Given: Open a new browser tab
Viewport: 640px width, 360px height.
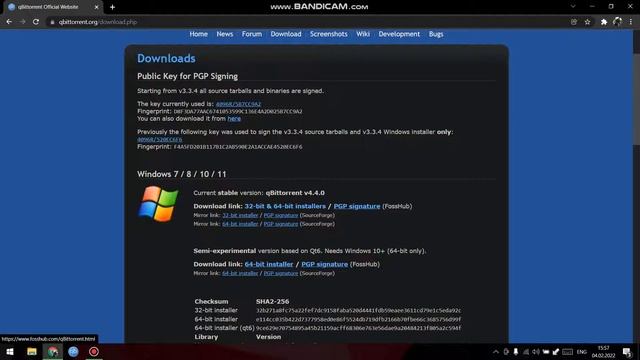Looking at the screenshot, I should point(112,7).
